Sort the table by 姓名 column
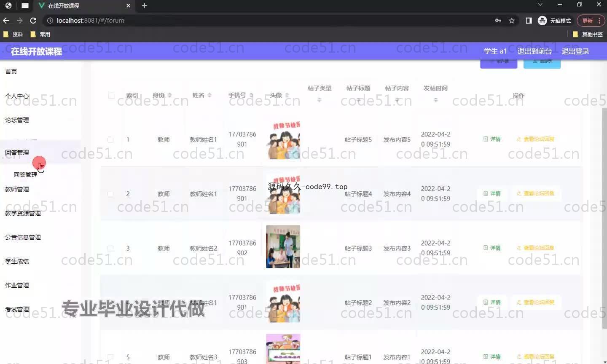Viewport: 607px width, 364px height. [209, 95]
